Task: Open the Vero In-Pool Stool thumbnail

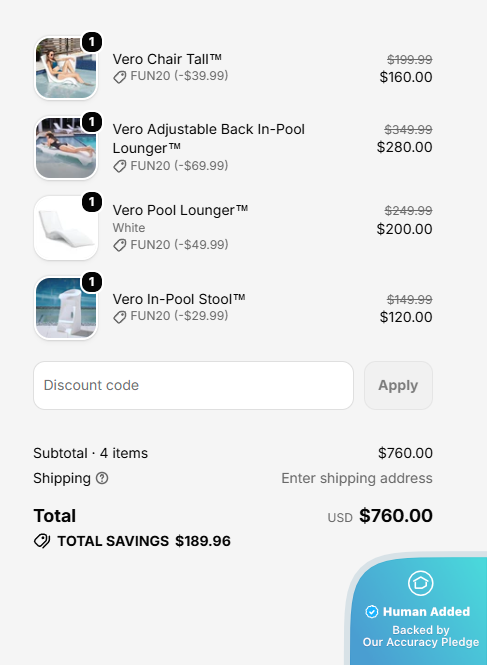Action: (x=66, y=308)
